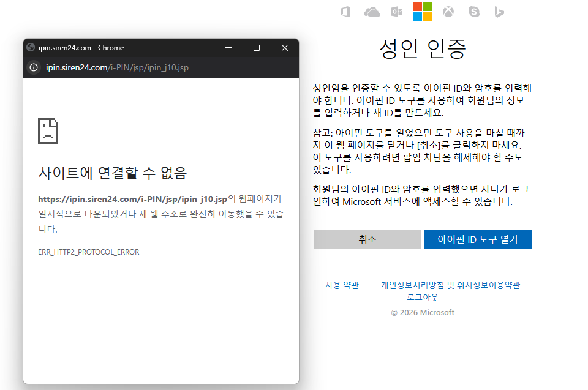
Task: Click the ipin.siren24.com address bar URL in the popup
Action: [x=117, y=67]
